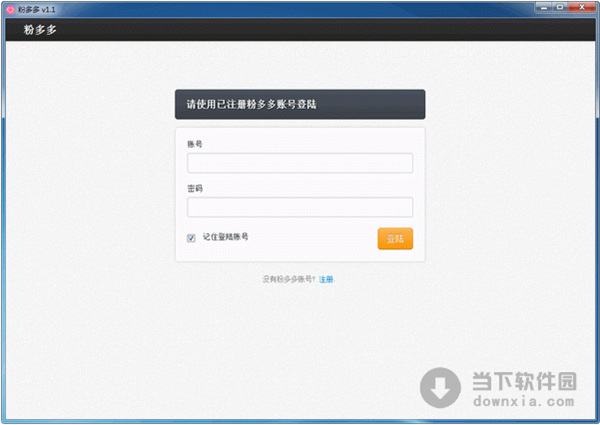The width and height of the screenshot is (600, 425).
Task: Click the 记住登陆账号 label text
Action: click(x=225, y=237)
